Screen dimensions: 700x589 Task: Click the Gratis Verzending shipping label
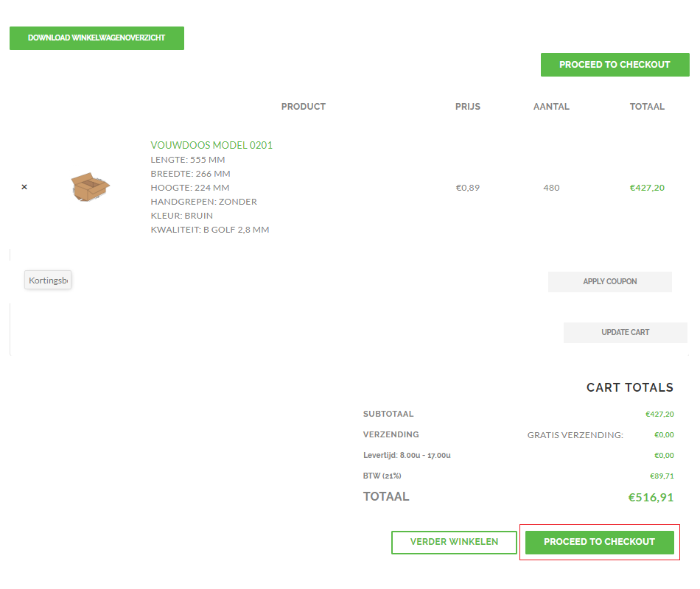575,435
